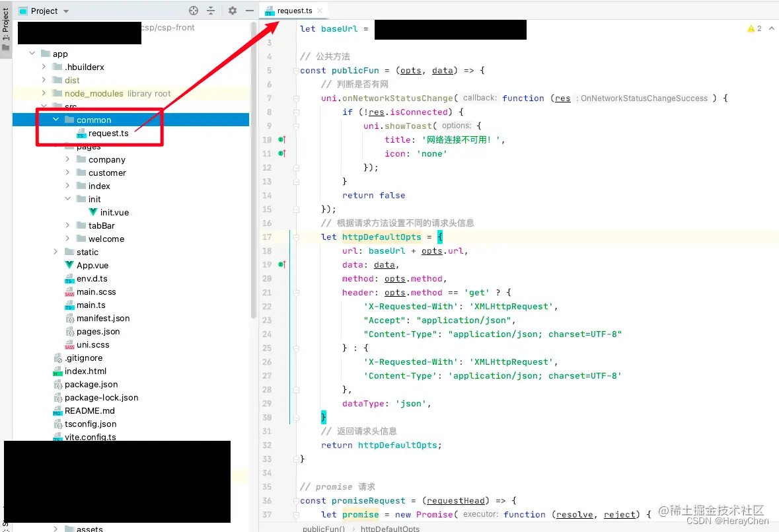The image size is (779, 532).
Task: Click the gutter marker on line 19
Action: (x=282, y=265)
